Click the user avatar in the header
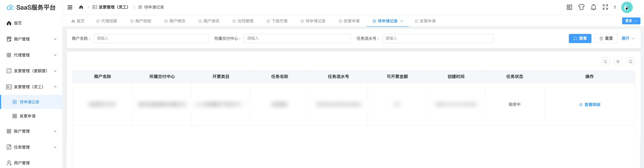 (x=627, y=7)
